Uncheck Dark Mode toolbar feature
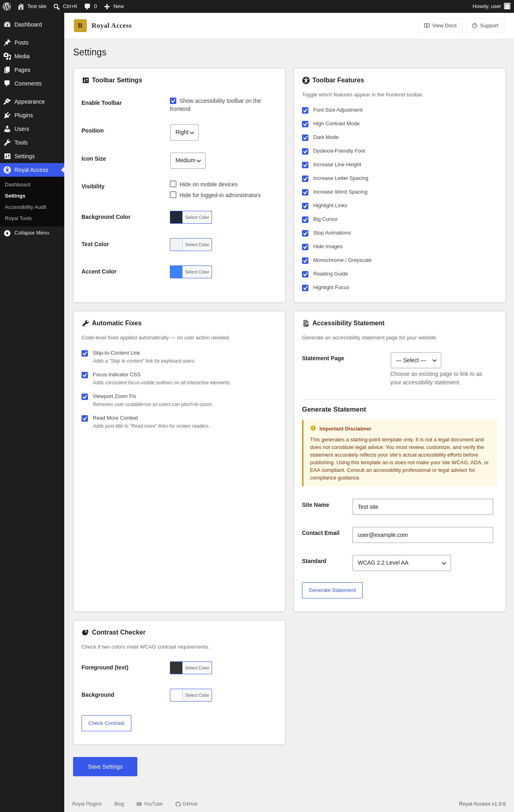 pyautogui.click(x=305, y=138)
